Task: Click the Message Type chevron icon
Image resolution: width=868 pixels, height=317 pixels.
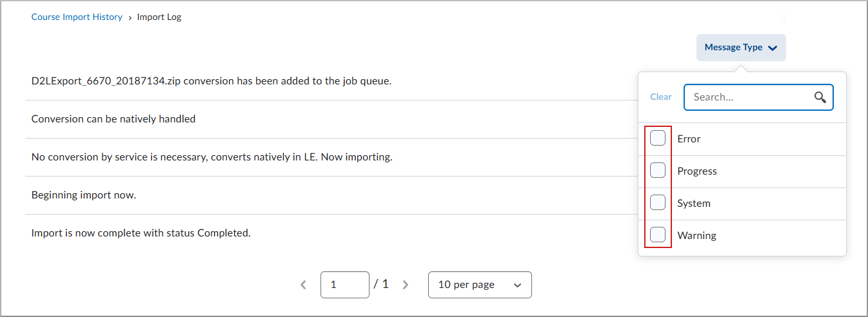Action: pos(773,48)
